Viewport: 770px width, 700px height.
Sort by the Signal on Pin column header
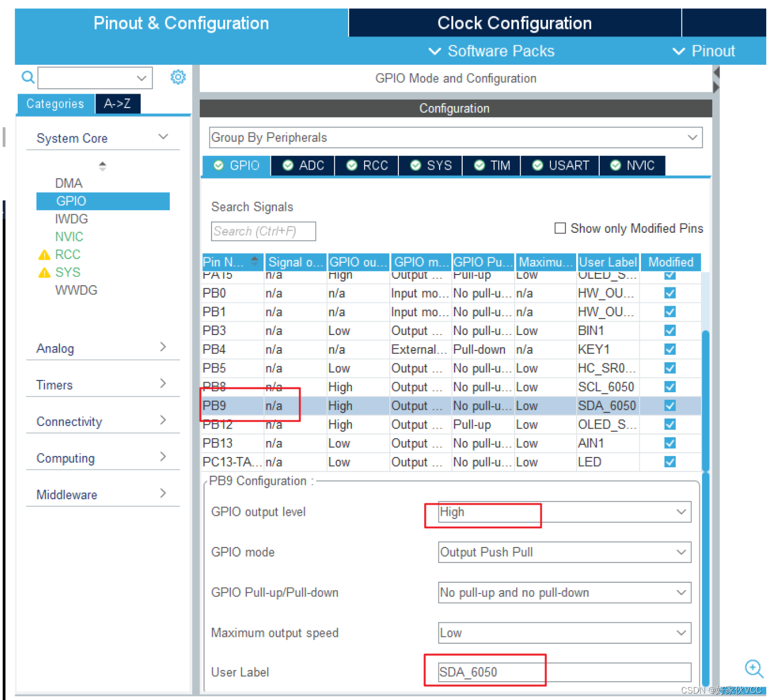[296, 262]
